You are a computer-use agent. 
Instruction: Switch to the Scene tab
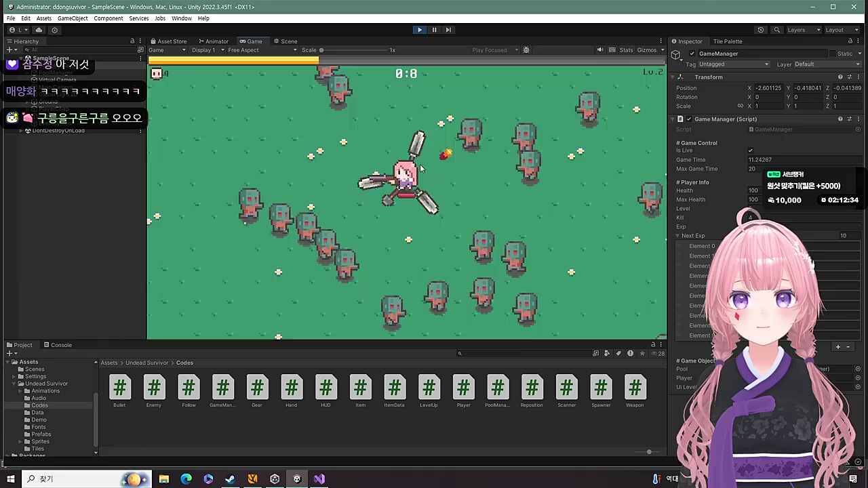285,41
